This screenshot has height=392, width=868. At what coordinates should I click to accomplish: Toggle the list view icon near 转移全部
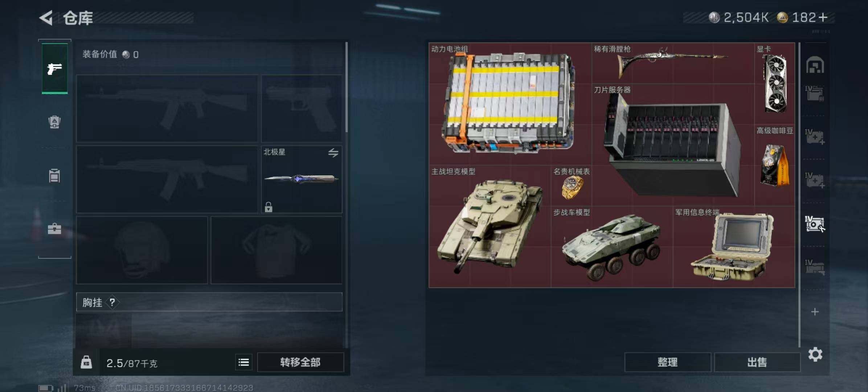click(x=243, y=362)
